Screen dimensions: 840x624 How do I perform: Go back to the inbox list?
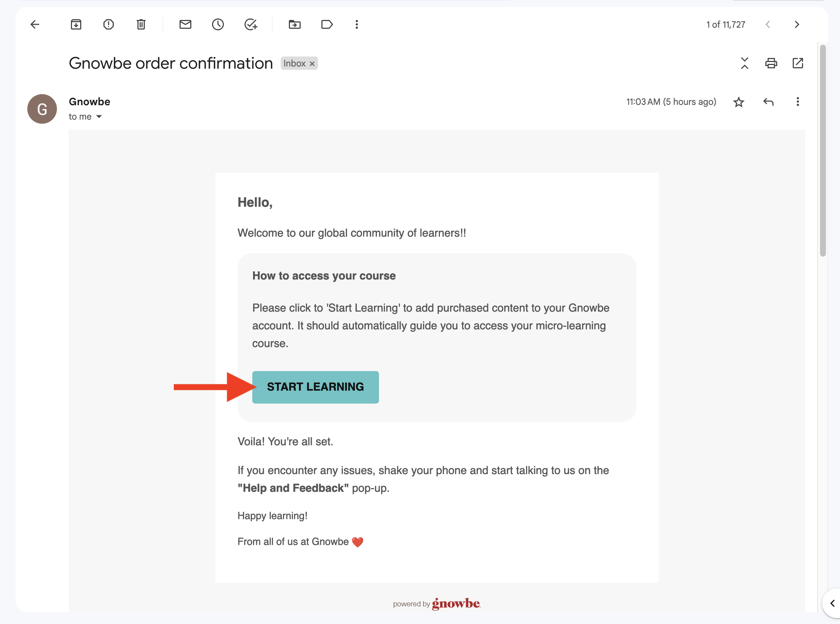coord(35,24)
